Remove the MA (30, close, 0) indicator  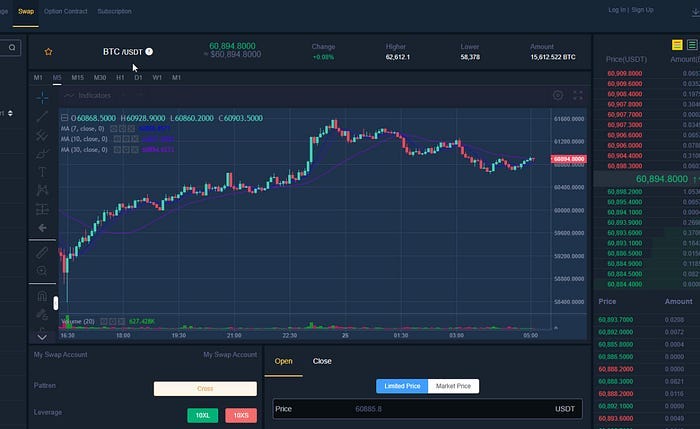[x=134, y=150]
